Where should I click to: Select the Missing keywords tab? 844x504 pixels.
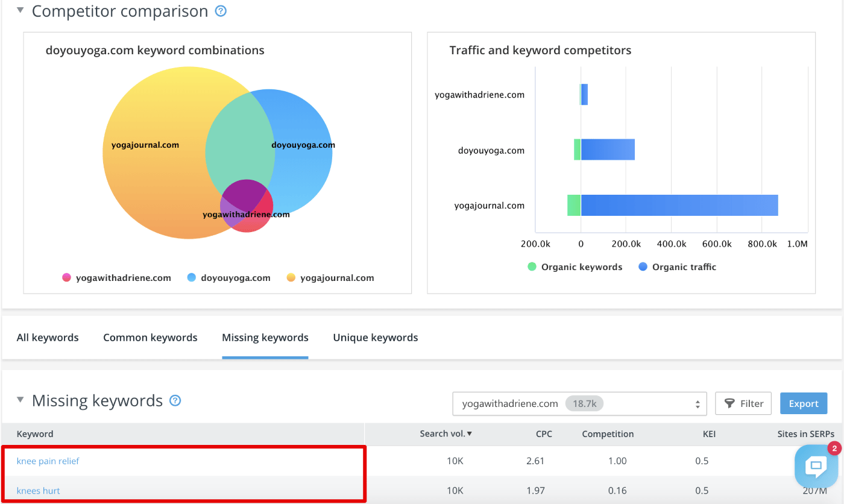click(265, 338)
